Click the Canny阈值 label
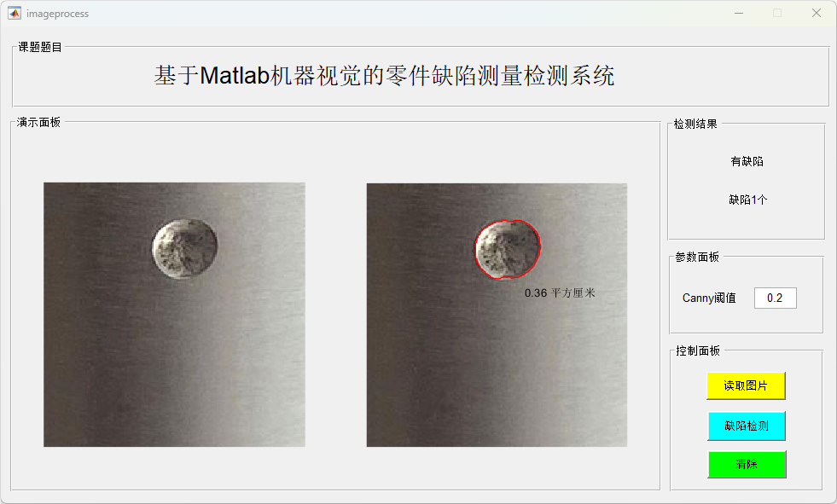This screenshot has width=837, height=504. point(709,298)
